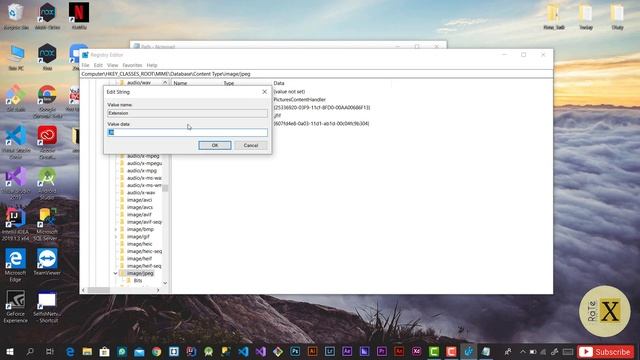This screenshot has height=360, width=640.
Task: Open the This PC desktop icon
Action: pos(16,57)
